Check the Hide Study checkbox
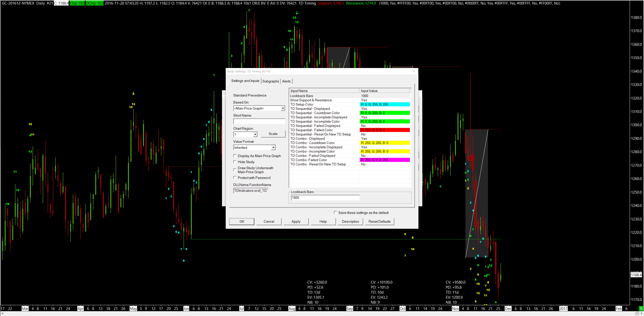The width and height of the screenshot is (644, 316). [235, 162]
